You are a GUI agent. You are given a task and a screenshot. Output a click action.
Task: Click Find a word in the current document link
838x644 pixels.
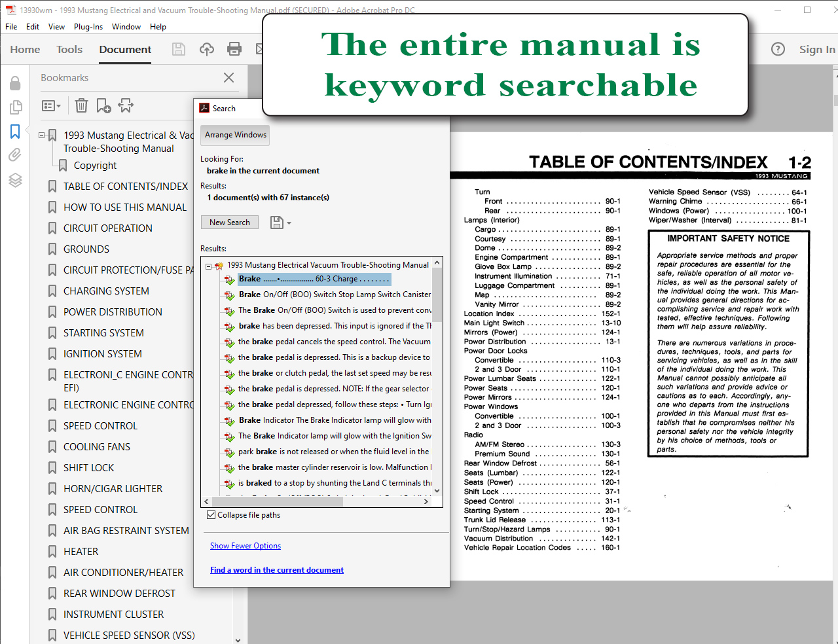coord(277,570)
